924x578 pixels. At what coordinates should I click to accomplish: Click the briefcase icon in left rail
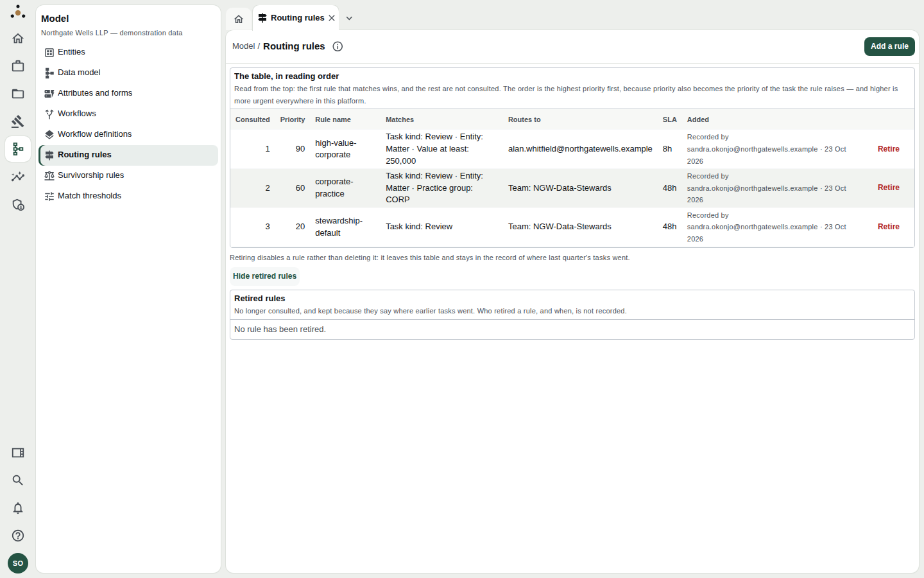tap(18, 66)
